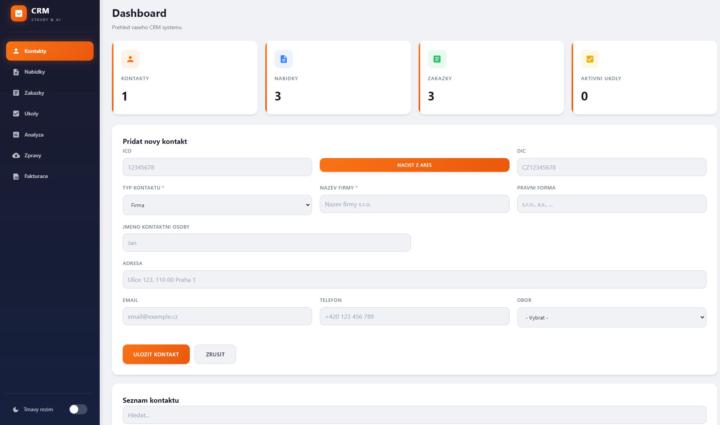
Task: Toggle the Tmavy rezim dark mode switch
Action: point(77,409)
